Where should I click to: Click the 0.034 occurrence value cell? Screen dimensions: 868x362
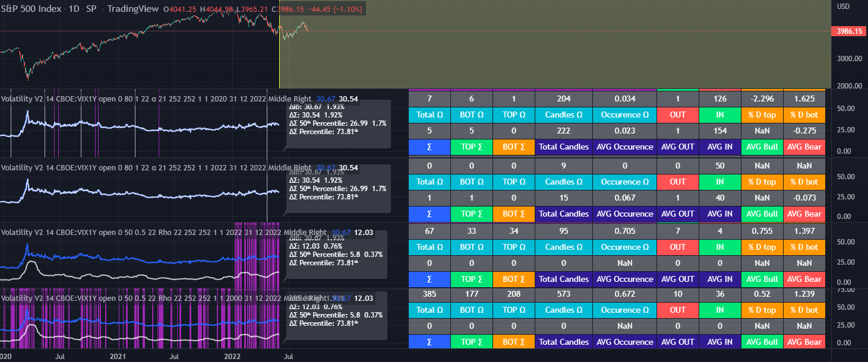coord(624,99)
